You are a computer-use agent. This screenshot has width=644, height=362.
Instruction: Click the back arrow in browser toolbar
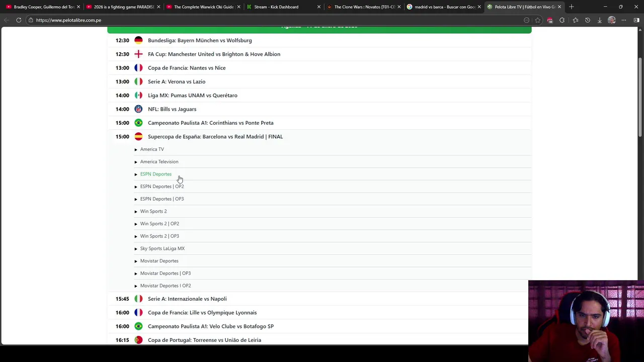point(7,20)
